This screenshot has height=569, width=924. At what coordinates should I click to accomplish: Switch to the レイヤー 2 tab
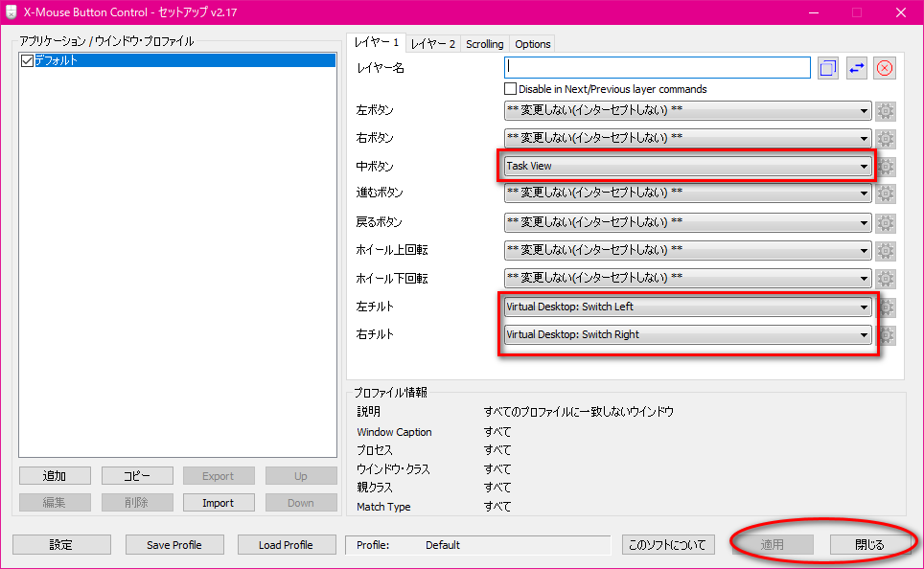point(432,44)
